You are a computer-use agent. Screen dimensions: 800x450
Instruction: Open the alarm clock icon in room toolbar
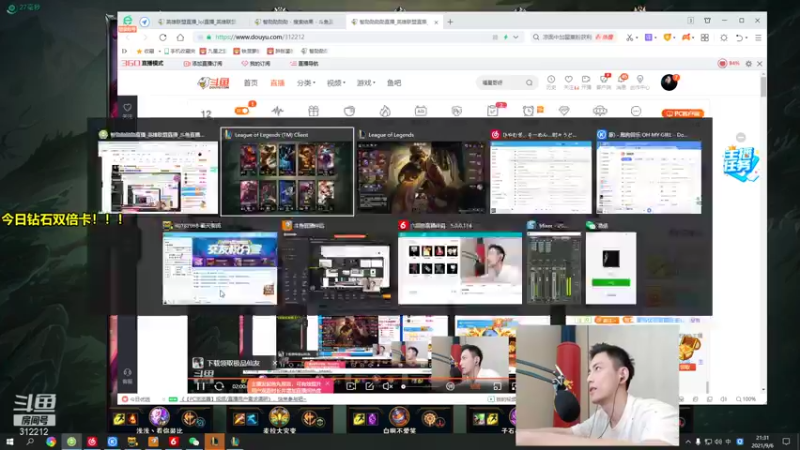point(528,111)
